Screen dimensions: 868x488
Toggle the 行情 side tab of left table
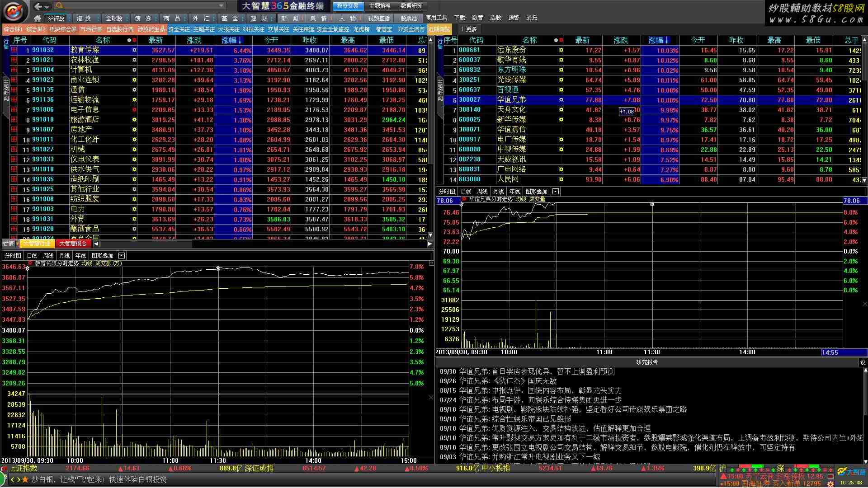6,44
